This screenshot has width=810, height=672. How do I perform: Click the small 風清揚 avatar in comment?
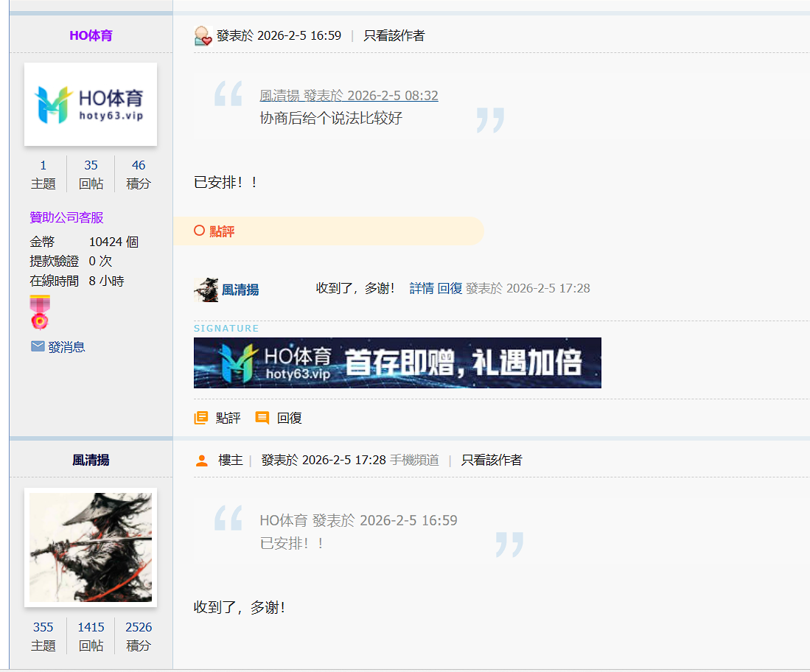206,290
